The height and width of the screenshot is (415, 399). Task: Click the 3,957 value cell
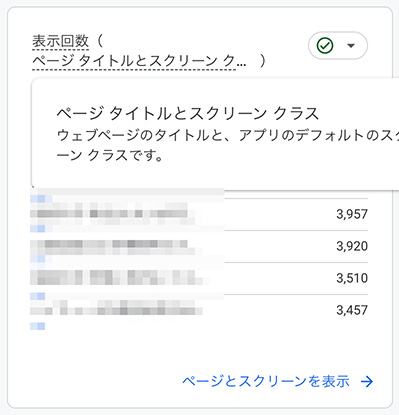(x=352, y=214)
